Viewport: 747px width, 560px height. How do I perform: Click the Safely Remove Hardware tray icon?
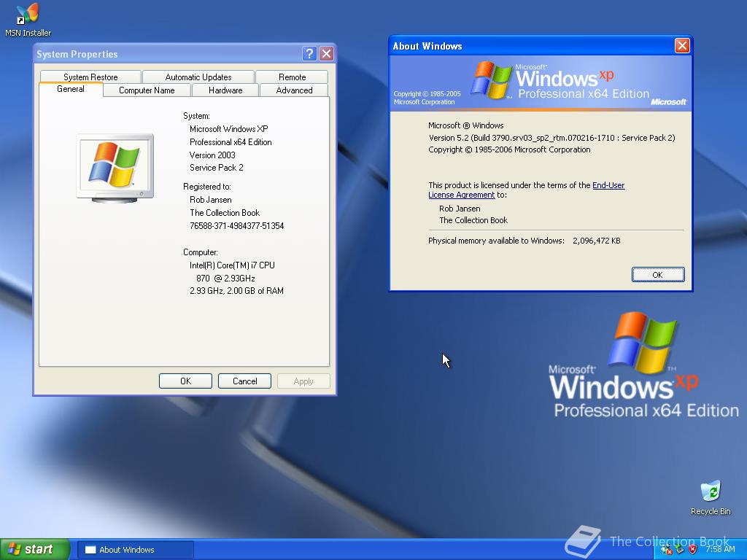[679, 550]
